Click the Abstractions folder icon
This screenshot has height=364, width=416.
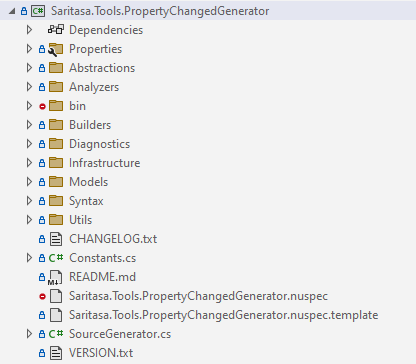click(x=56, y=68)
